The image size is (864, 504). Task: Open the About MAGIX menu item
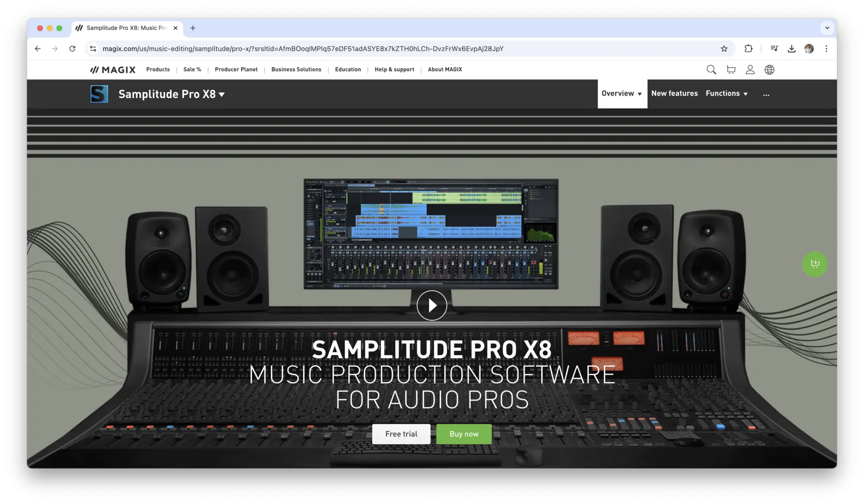pos(445,70)
